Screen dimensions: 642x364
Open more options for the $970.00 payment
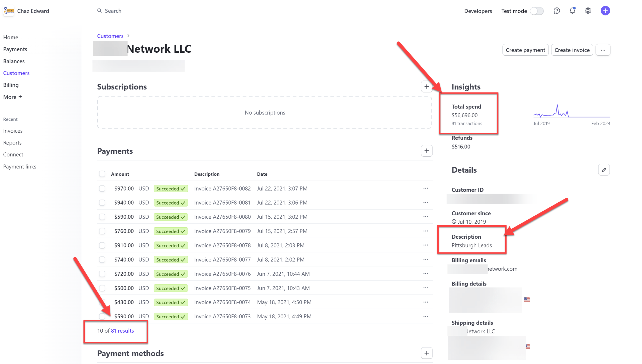tap(426, 188)
